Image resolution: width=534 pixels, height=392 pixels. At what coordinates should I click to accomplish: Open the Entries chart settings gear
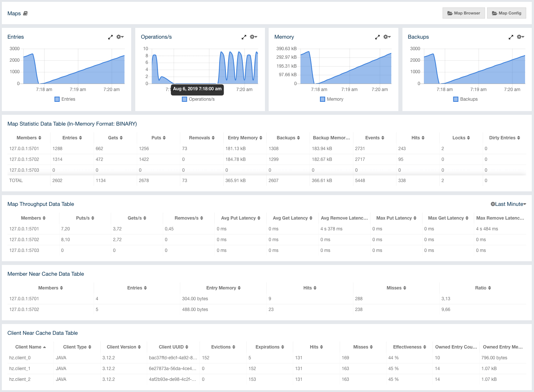[x=120, y=37]
